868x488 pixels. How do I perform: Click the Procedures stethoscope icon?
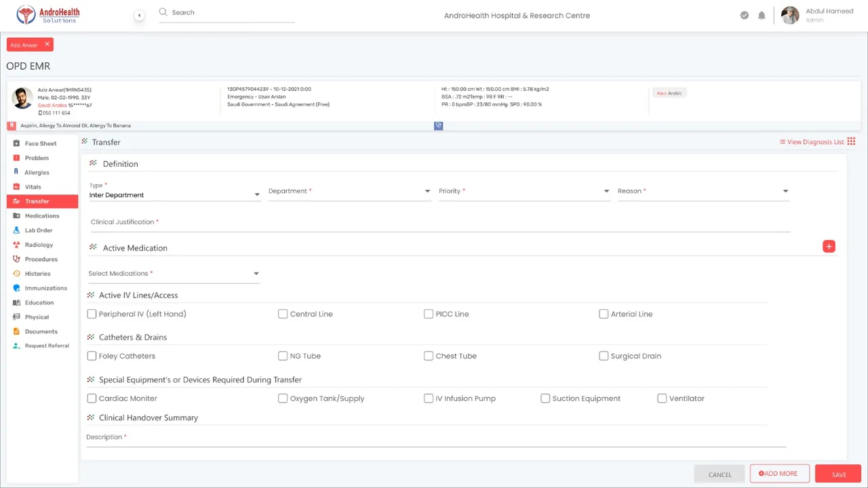click(17, 259)
